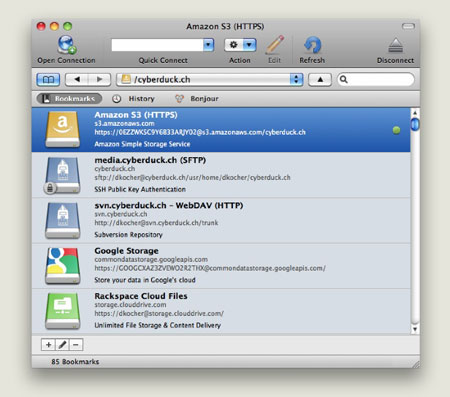Click the http://dkocher@svn.cyberduck.ch/trunk URL
Image resolution: width=450 pixels, height=397 pixels.
(156, 223)
